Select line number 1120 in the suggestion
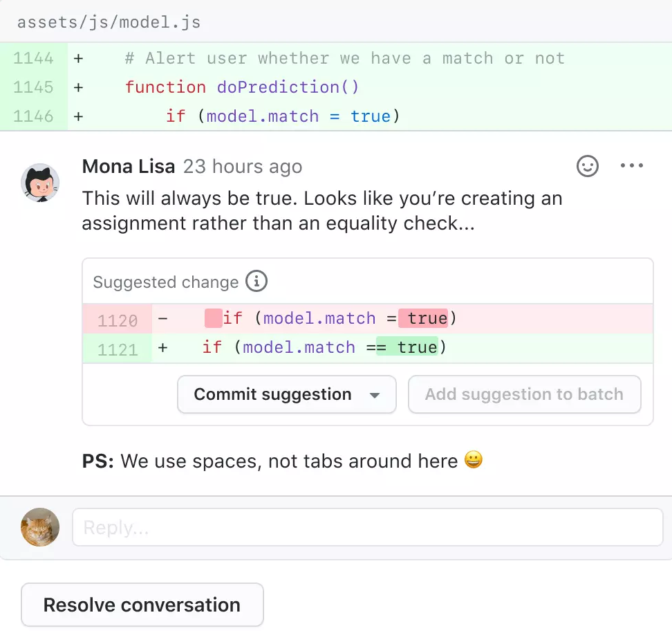This screenshot has width=672, height=642. coord(118,318)
